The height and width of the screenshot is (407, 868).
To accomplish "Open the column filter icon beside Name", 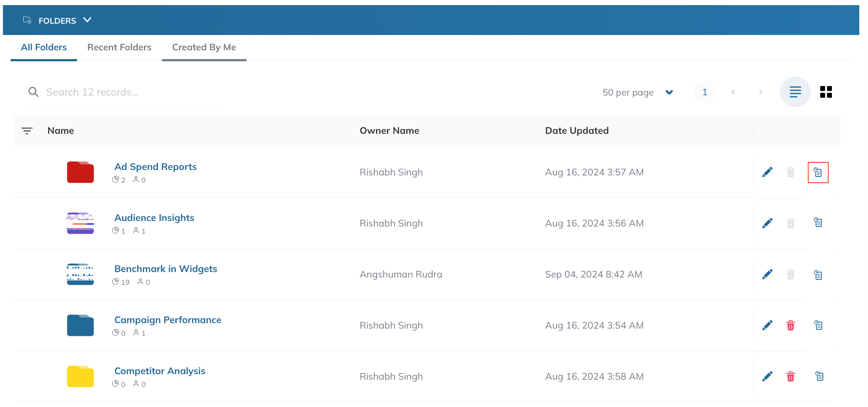I will tap(27, 131).
